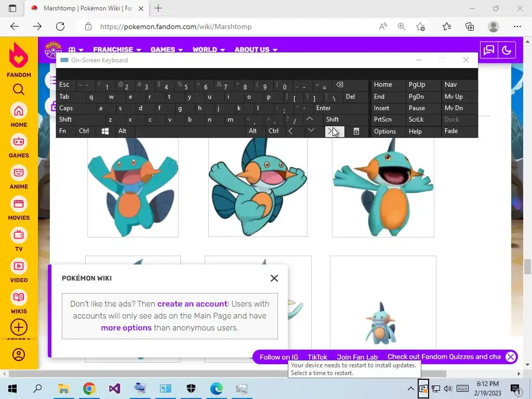This screenshot has width=532, height=399.
Task: Close the Pokémon Wiki ad notice
Action: 274,278
